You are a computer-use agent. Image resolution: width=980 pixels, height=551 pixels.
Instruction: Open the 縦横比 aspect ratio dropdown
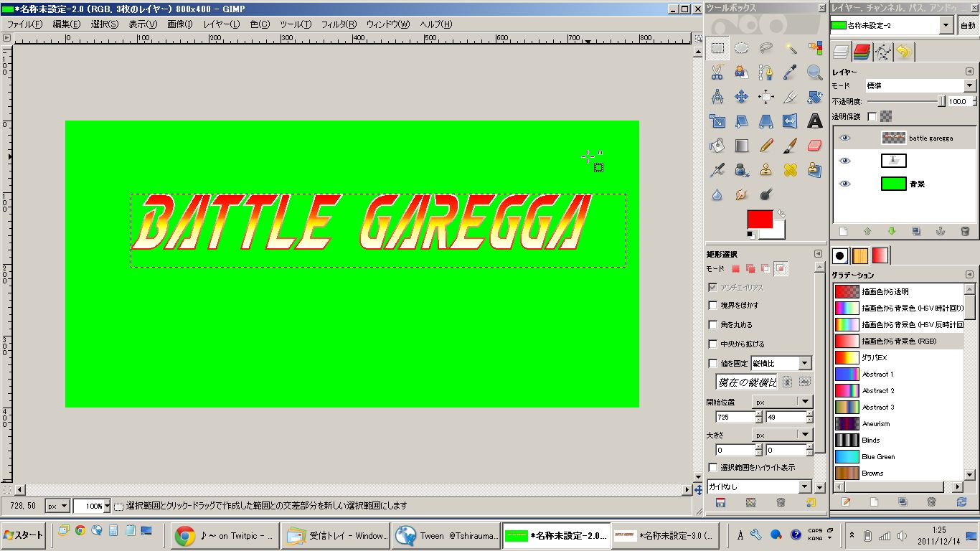click(x=781, y=363)
